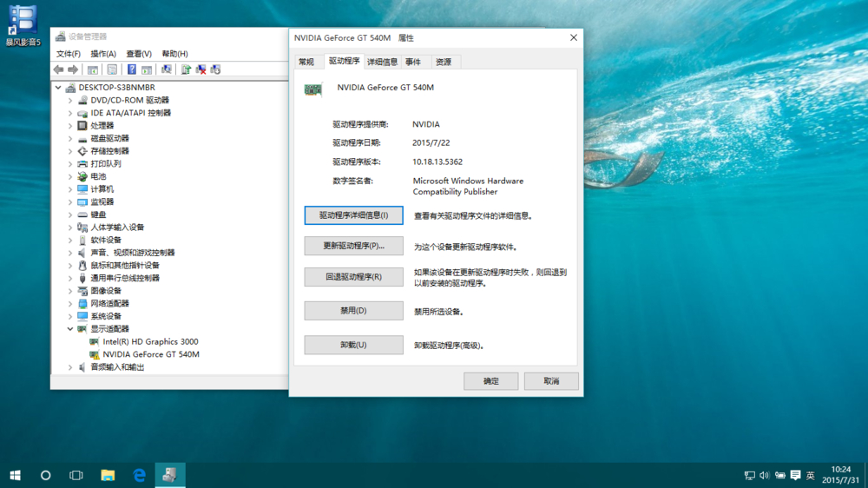Click the 英 input language indicator
This screenshot has width=868, height=488.
[811, 475]
